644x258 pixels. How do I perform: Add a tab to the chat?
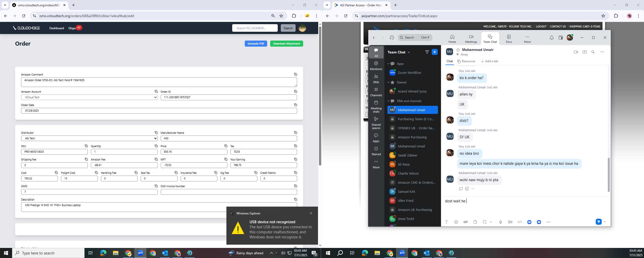tap(489, 61)
